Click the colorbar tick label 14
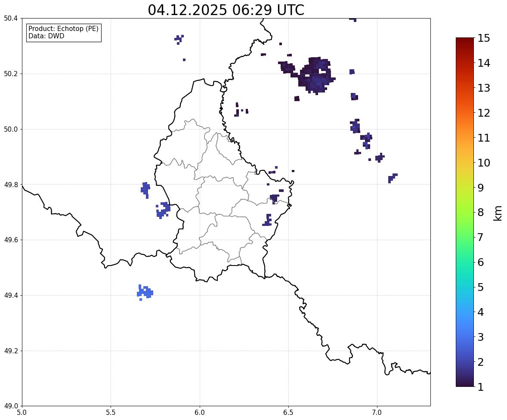 coord(484,63)
